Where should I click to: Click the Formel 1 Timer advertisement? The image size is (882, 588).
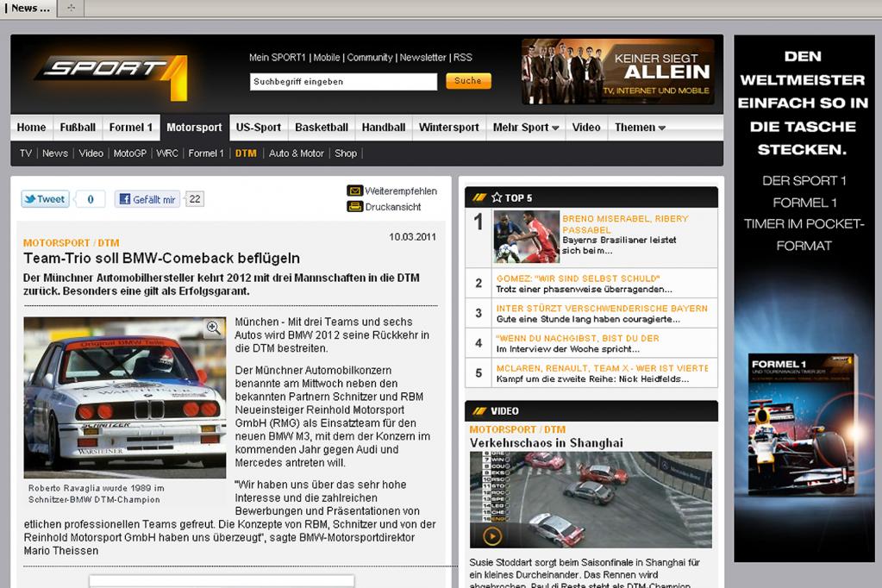pyautogui.click(x=804, y=298)
